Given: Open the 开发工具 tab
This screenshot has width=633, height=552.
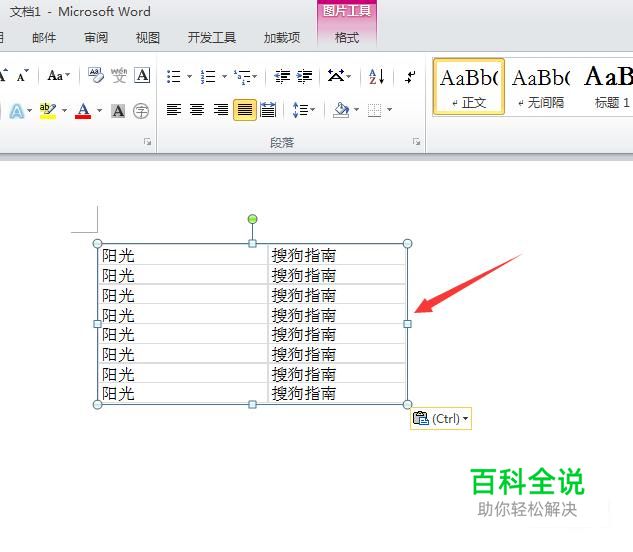Looking at the screenshot, I should pos(212,38).
